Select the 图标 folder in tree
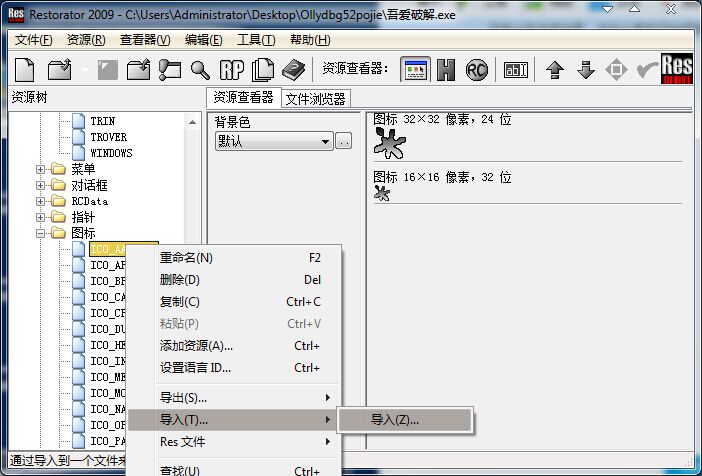This screenshot has width=702, height=476. click(x=83, y=233)
